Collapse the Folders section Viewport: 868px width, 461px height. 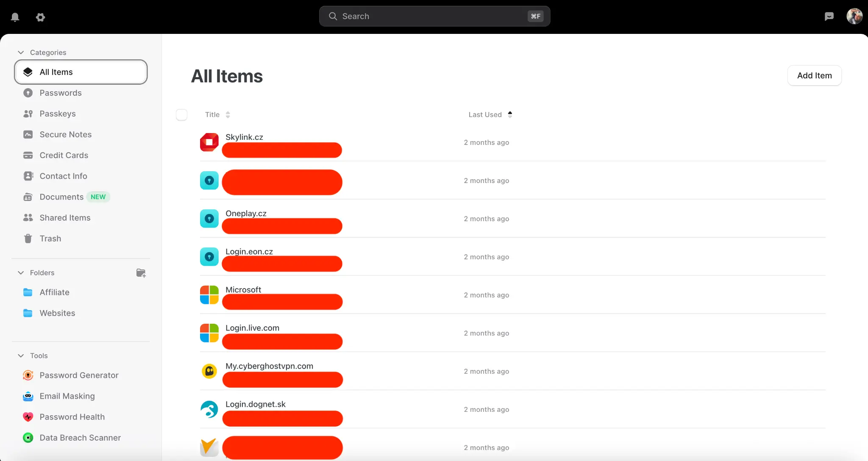(x=21, y=273)
